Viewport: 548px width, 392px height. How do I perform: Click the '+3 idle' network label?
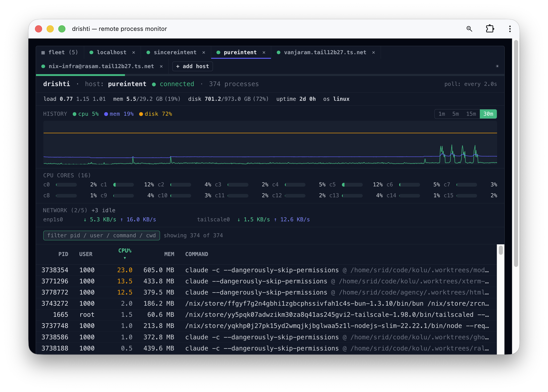103,210
